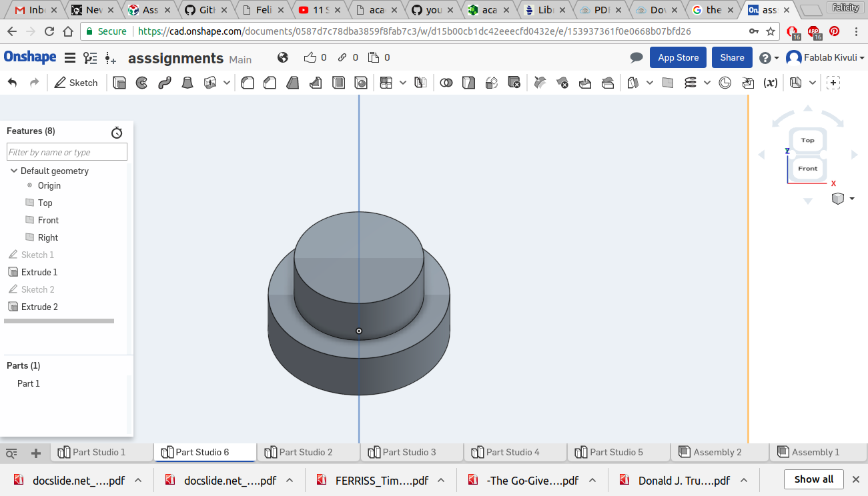
Task: Open the App Store
Action: 678,57
